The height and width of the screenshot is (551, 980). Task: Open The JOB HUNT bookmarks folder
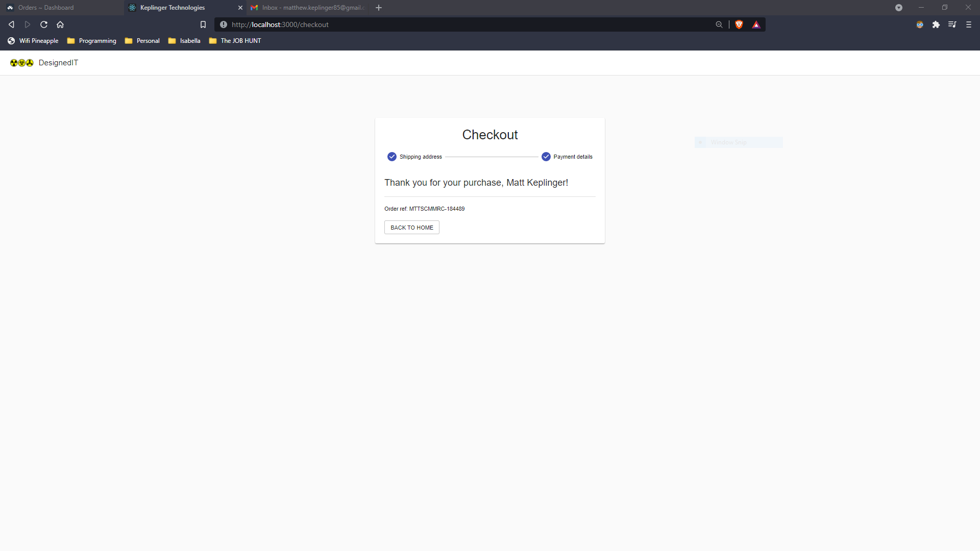[235, 41]
